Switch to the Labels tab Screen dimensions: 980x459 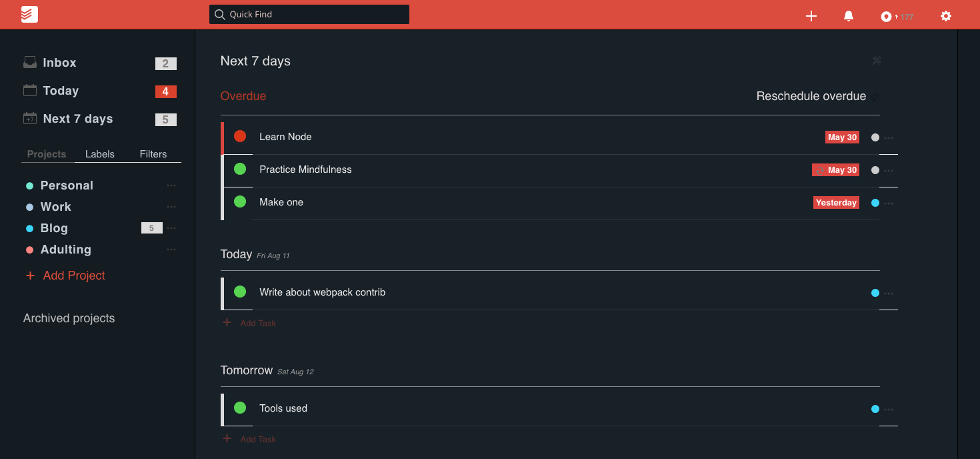pyautogui.click(x=99, y=153)
